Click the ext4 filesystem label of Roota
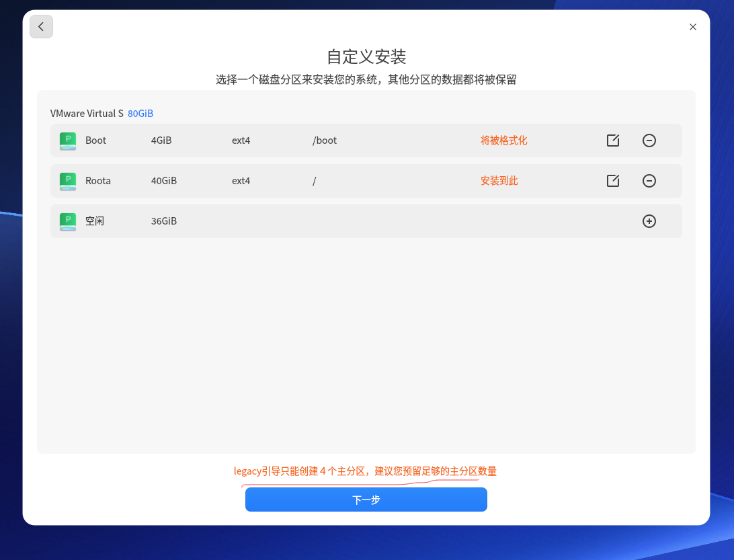Image resolution: width=734 pixels, height=560 pixels. coord(241,181)
